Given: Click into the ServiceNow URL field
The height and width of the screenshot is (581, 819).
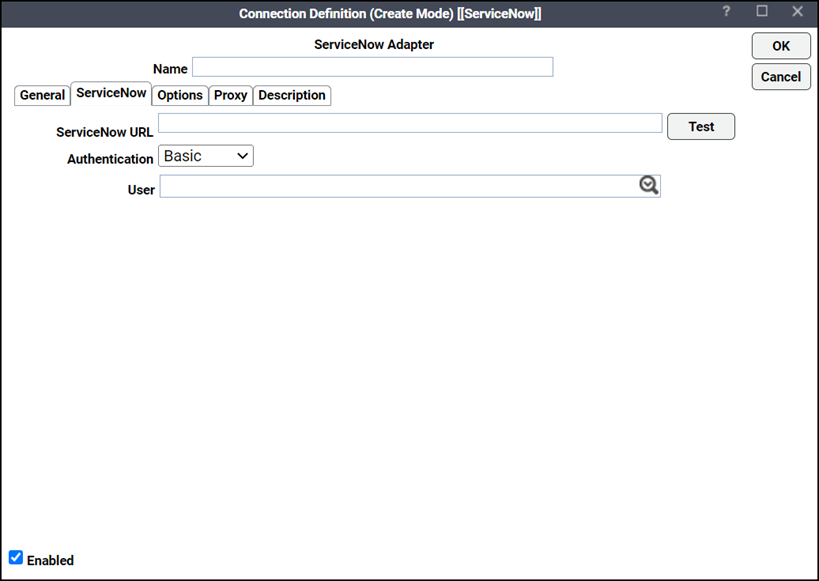Looking at the screenshot, I should click(410, 123).
